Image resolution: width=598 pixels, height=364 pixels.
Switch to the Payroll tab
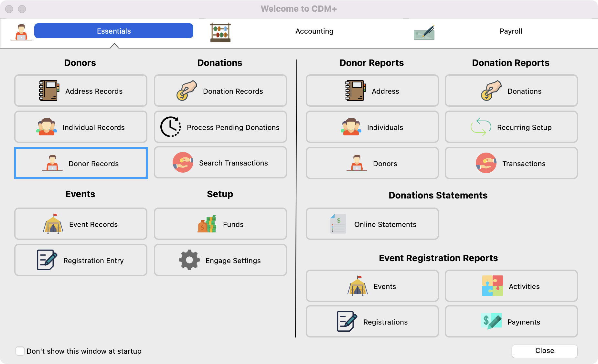point(511,31)
